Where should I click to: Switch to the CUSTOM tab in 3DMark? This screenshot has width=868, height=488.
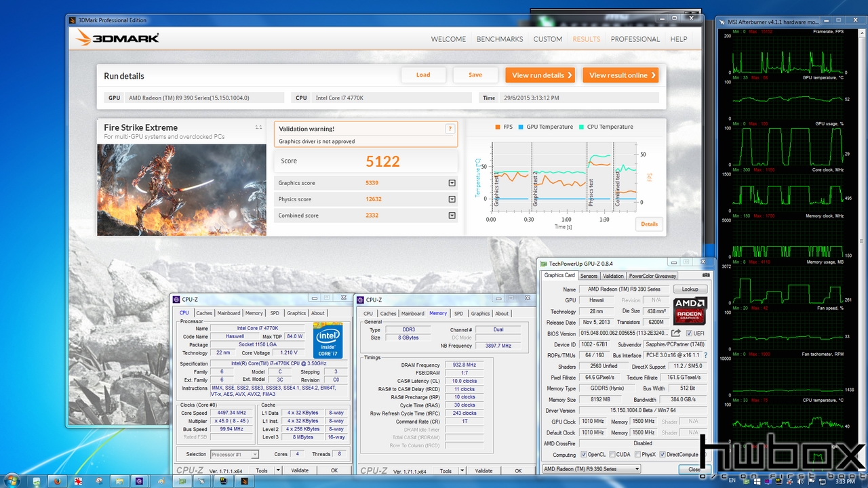547,39
